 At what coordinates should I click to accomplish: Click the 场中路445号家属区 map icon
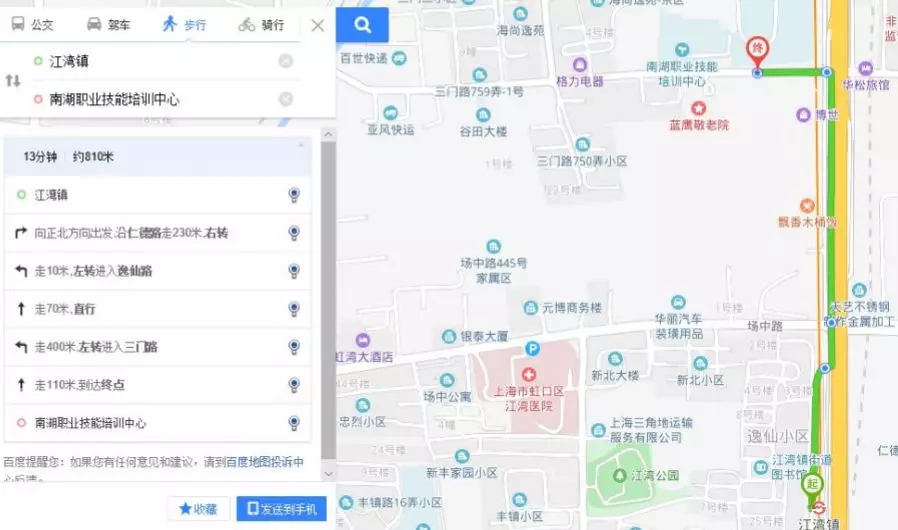click(x=493, y=246)
